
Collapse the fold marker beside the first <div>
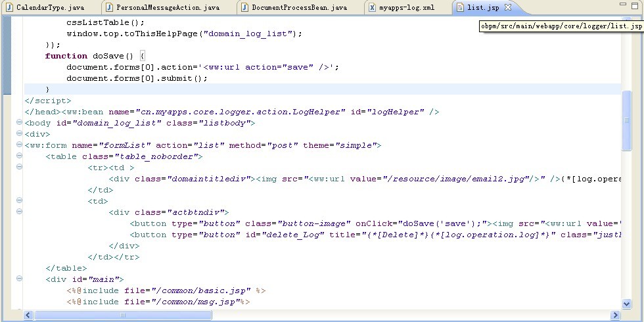[x=19, y=133]
